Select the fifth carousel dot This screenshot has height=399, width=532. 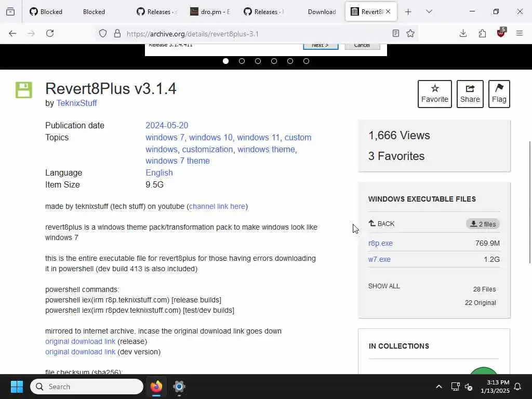click(x=290, y=61)
